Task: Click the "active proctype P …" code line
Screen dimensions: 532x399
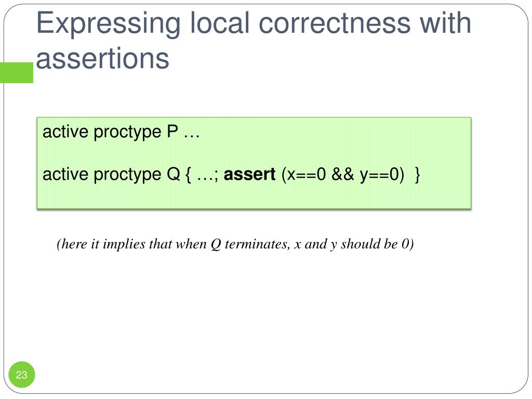Action: tap(121, 132)
